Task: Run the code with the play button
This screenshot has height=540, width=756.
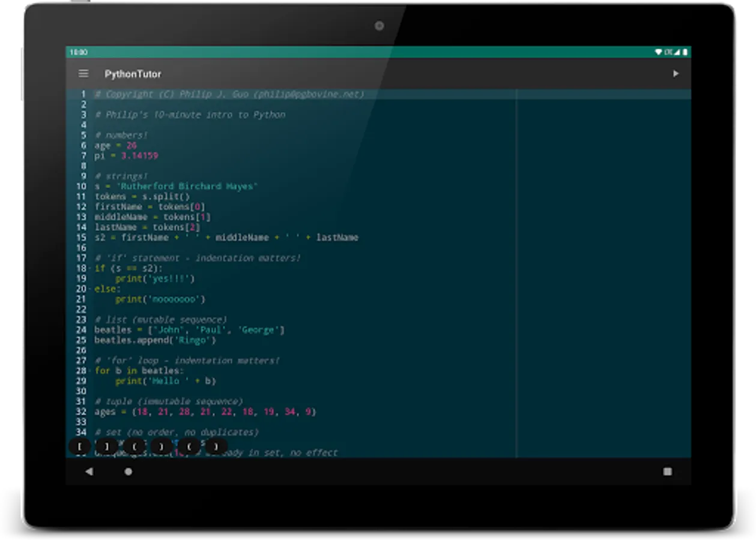Action: click(x=676, y=74)
